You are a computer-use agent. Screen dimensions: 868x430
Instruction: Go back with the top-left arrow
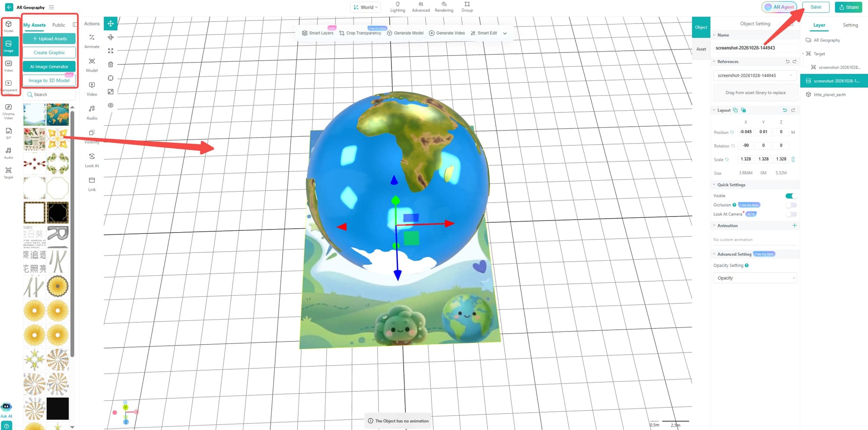[9, 7]
